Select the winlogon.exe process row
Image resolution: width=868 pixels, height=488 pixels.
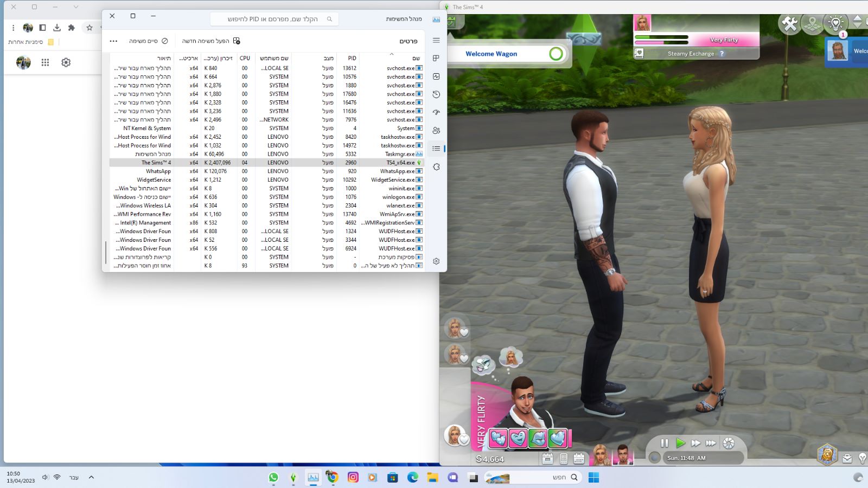pyautogui.click(x=266, y=197)
